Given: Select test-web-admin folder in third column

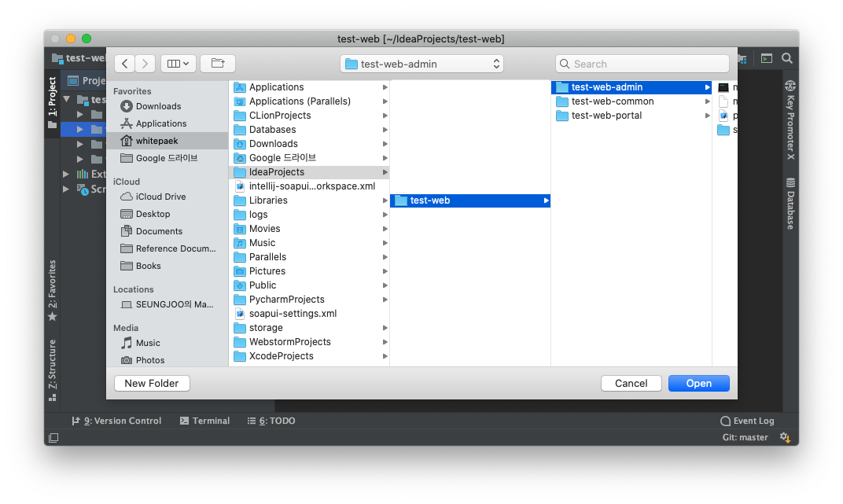Looking at the screenshot, I should coord(631,87).
